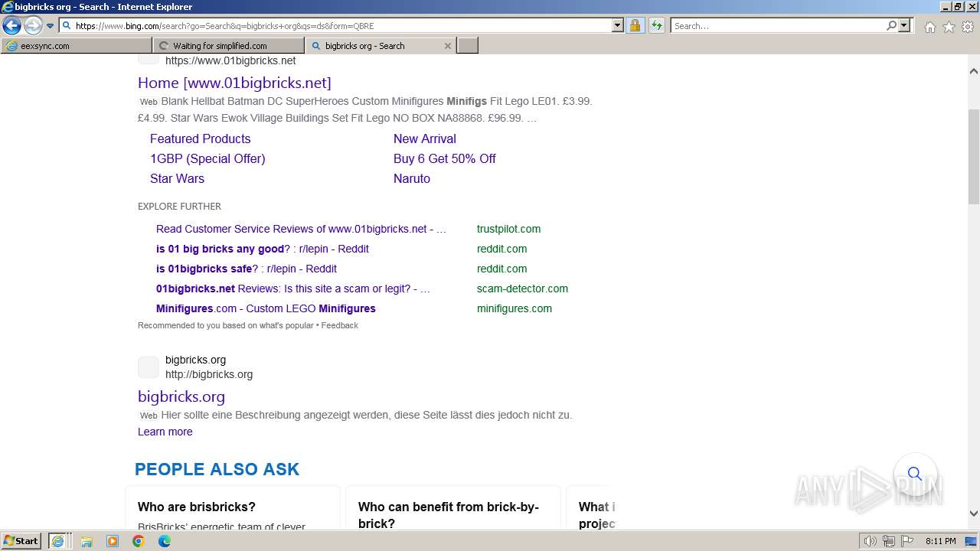Open 1GBP (Special Offer) sitelink
This screenshot has width=980, height=551.
[x=207, y=158]
